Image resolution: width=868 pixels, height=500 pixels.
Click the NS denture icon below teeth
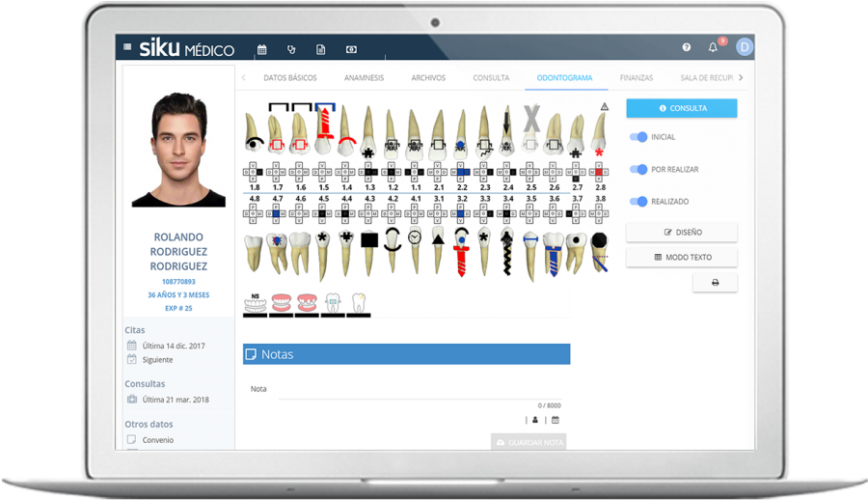pos(256,304)
